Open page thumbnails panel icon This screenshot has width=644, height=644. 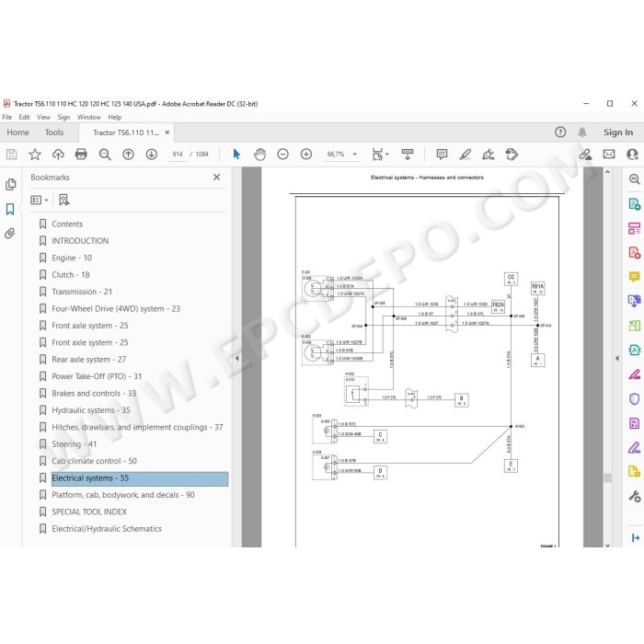click(x=11, y=184)
